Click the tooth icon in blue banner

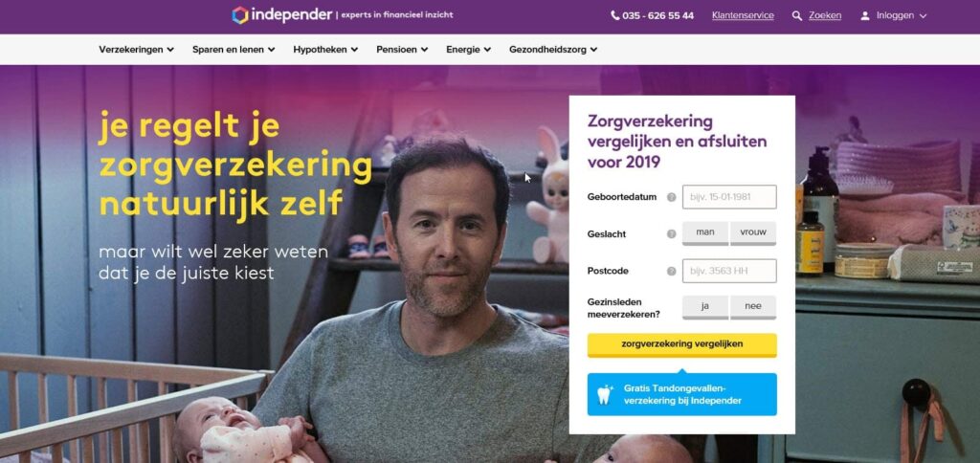click(x=605, y=394)
